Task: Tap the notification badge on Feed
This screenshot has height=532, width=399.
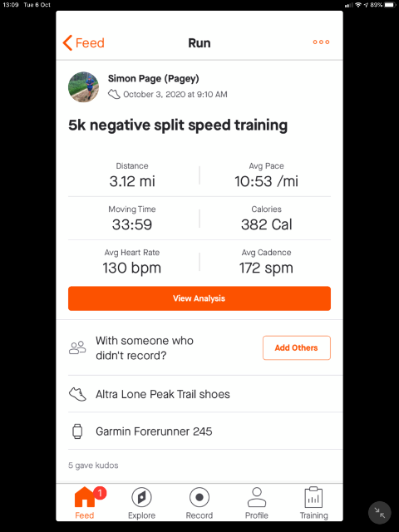Action: (x=100, y=493)
